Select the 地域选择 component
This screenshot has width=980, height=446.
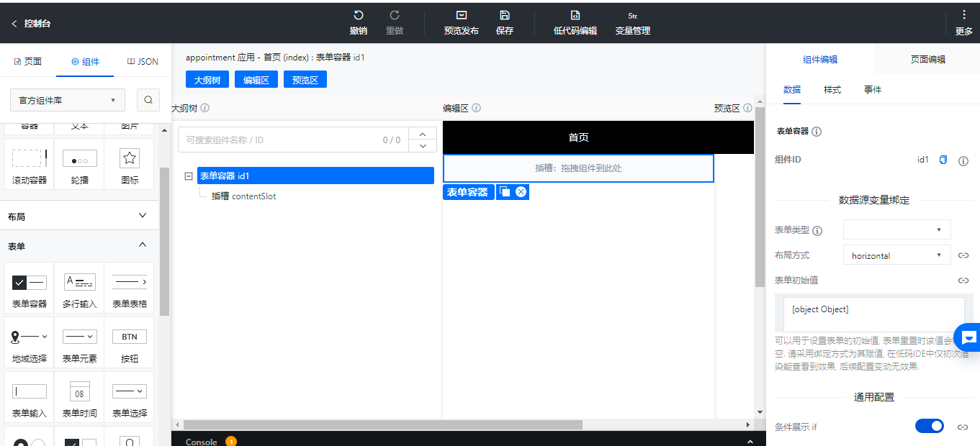30,342
